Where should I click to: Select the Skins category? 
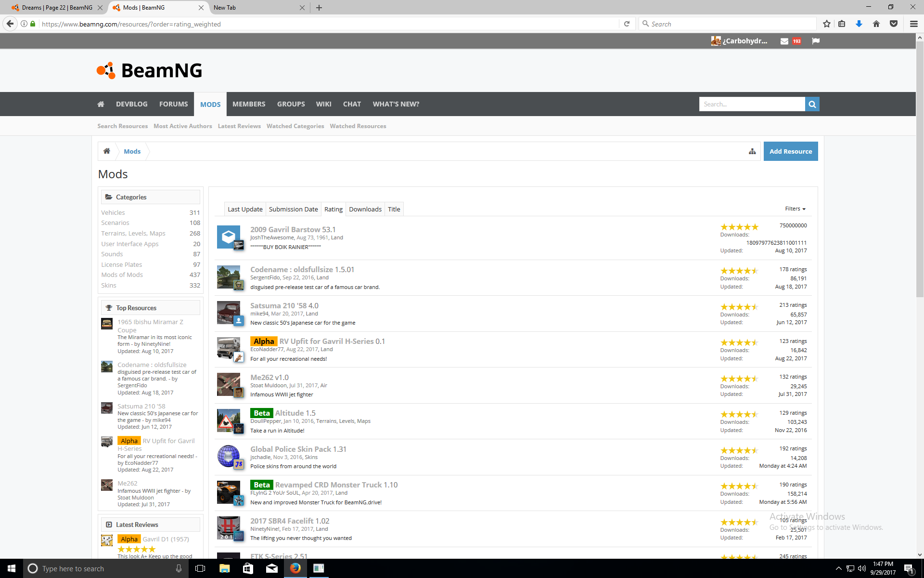[x=109, y=285]
